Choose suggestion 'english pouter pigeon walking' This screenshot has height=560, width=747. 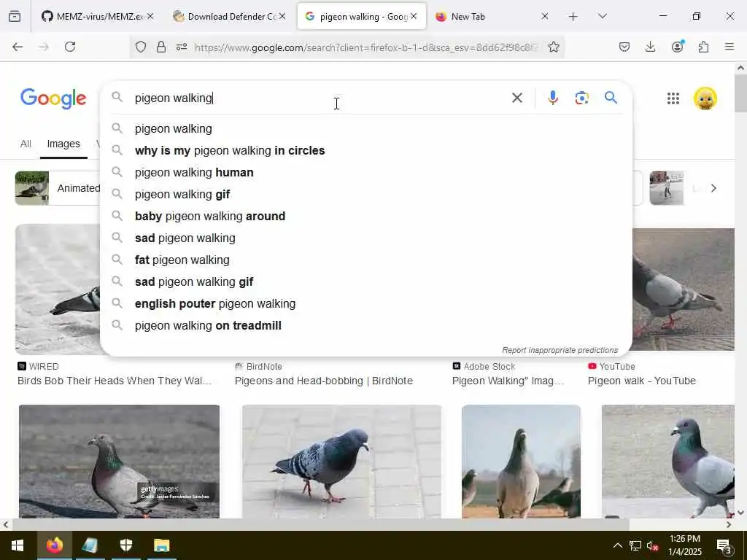tap(366, 304)
